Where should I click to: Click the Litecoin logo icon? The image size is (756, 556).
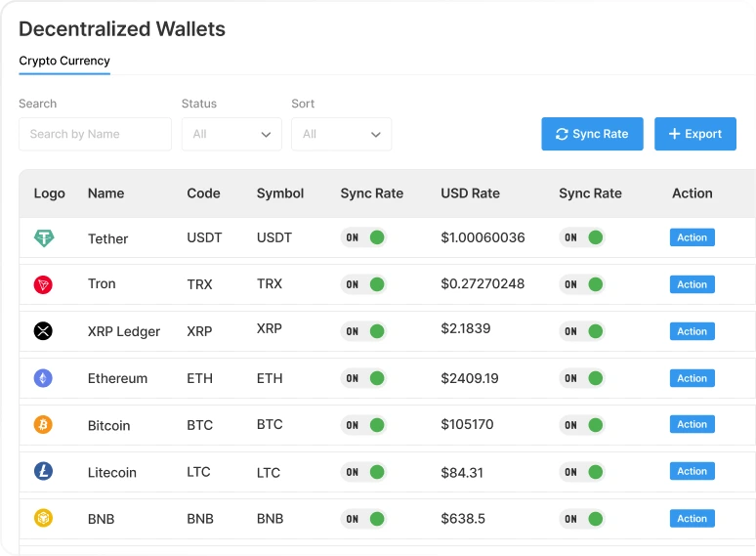[x=43, y=472]
